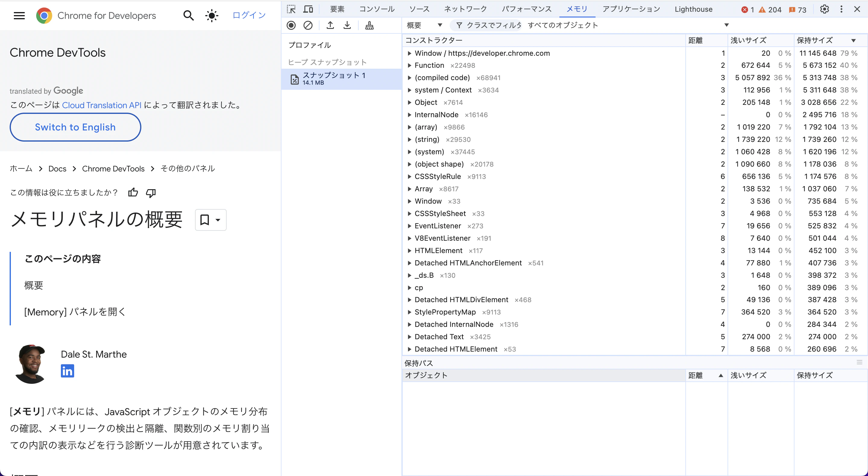Click the inspect element picker icon
The height and width of the screenshot is (476, 868).
[x=291, y=9]
